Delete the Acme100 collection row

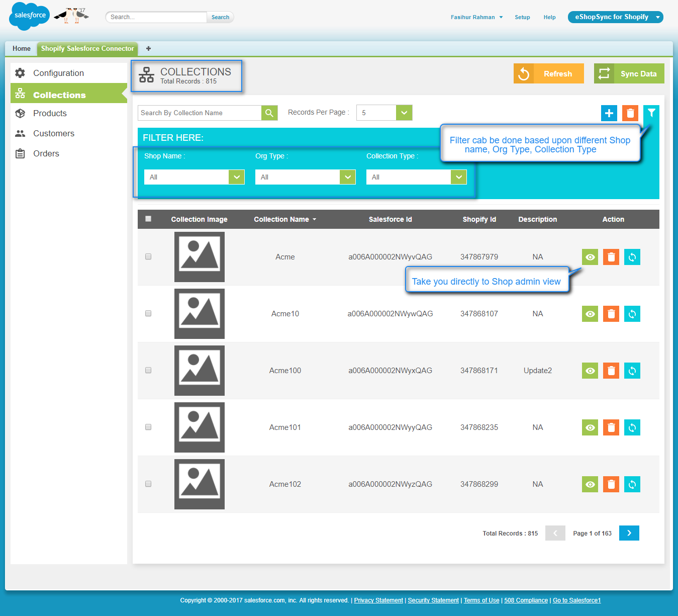611,371
